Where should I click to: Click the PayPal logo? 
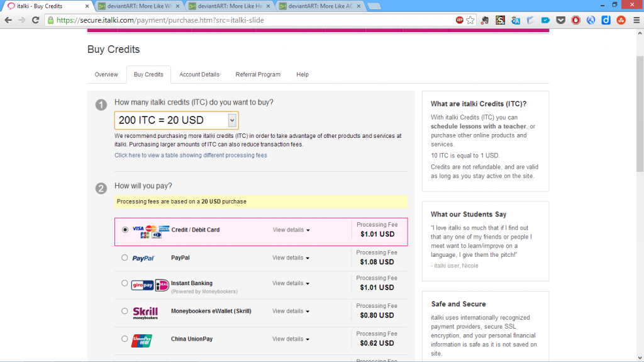click(x=143, y=258)
